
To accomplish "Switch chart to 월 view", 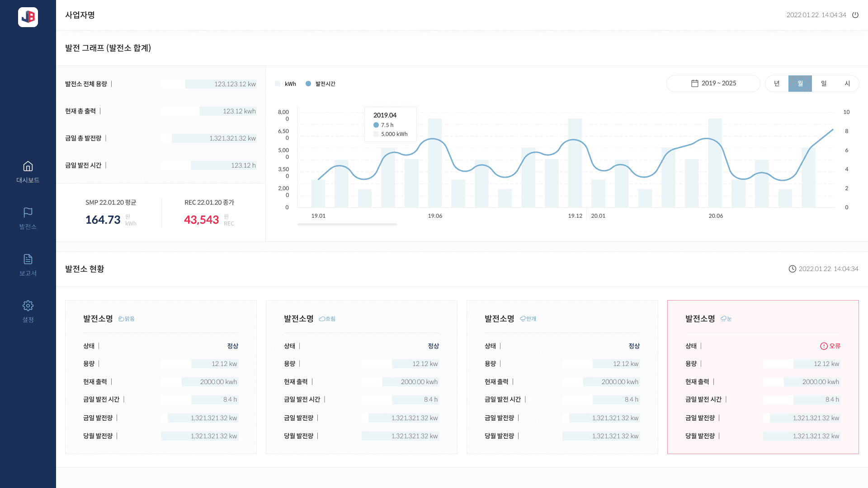I will coord(800,84).
